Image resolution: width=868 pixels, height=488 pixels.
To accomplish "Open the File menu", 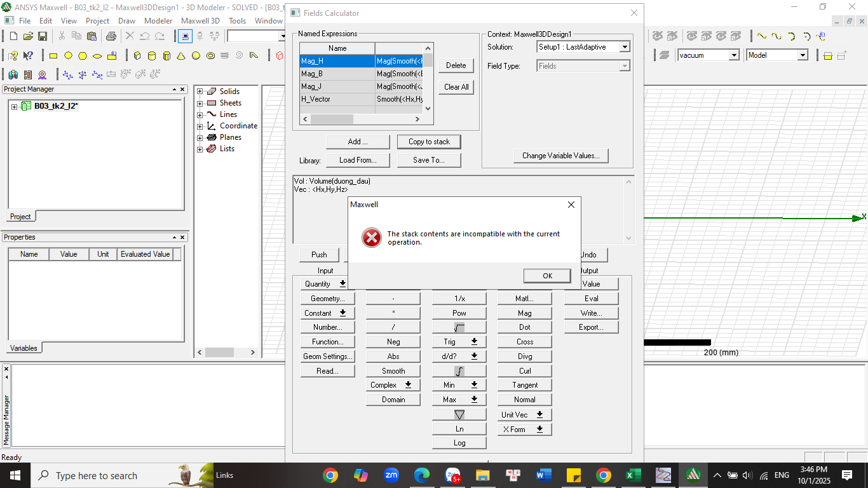I will point(25,21).
